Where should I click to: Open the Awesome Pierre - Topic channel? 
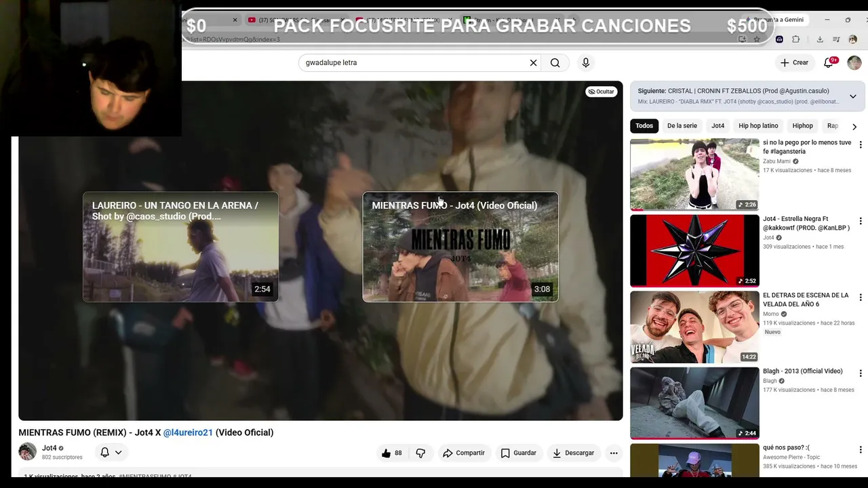click(x=791, y=457)
